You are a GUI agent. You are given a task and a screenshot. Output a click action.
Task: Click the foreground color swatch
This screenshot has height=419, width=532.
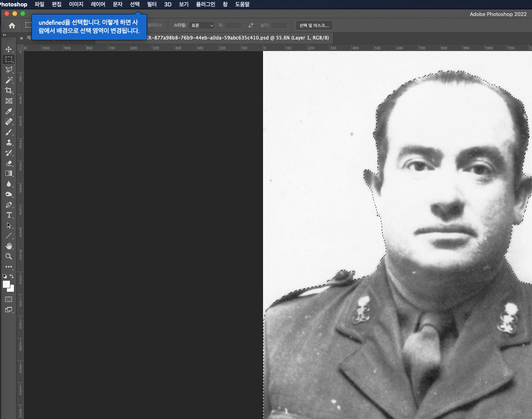tap(6, 284)
